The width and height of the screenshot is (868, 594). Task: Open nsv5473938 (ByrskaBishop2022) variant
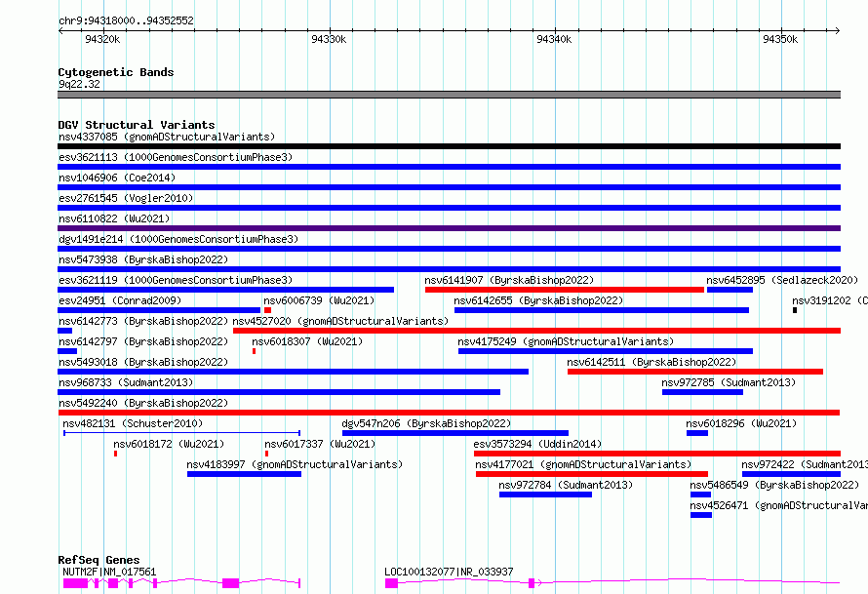point(143,259)
